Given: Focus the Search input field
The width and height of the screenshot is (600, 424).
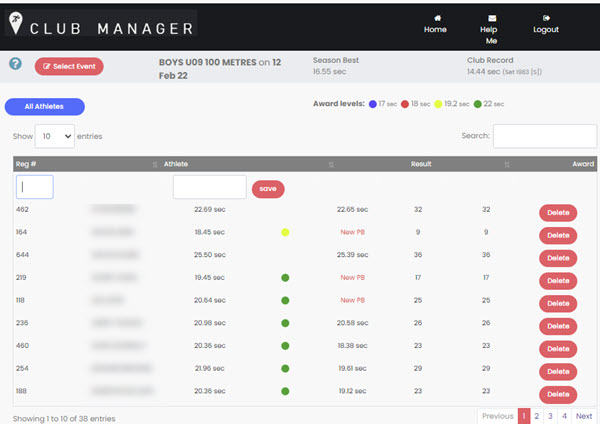Looking at the screenshot, I should pyautogui.click(x=544, y=136).
